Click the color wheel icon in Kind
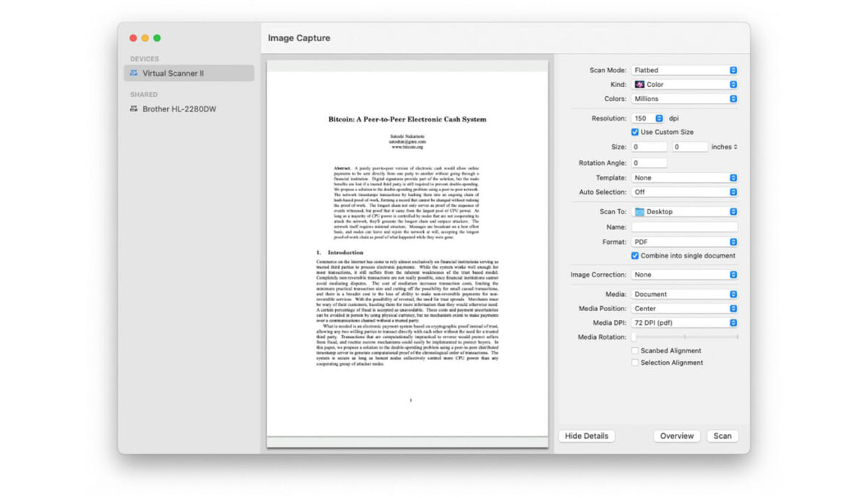Image resolution: width=868 pixels, height=498 pixels. [639, 84]
